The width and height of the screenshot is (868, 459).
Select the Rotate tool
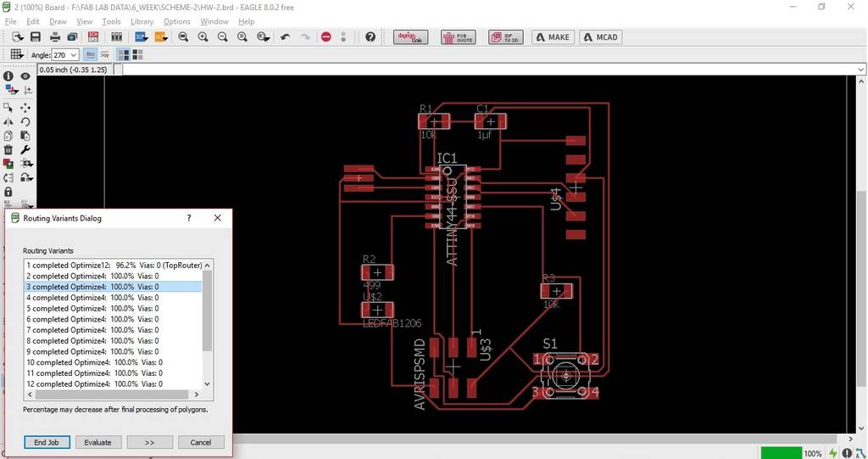point(25,121)
